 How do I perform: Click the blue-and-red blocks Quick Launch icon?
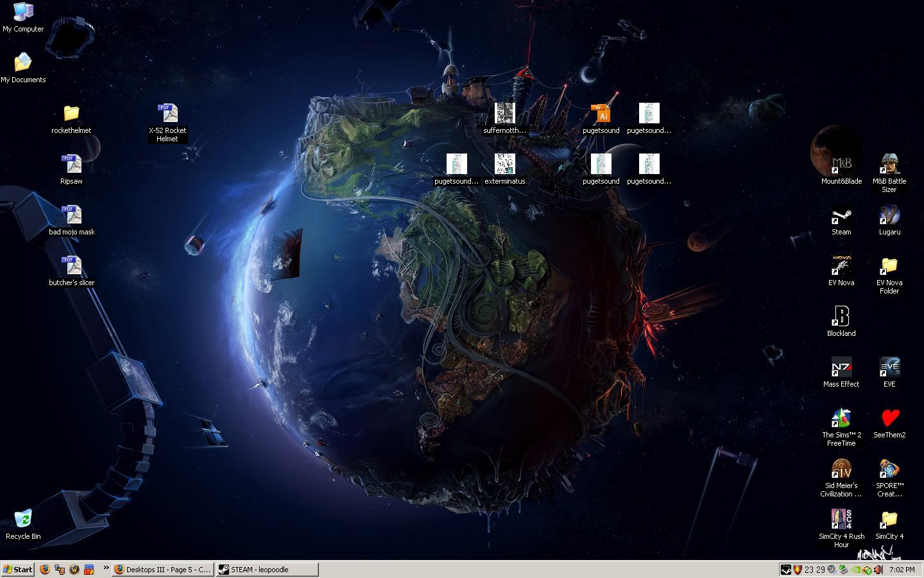click(x=89, y=570)
